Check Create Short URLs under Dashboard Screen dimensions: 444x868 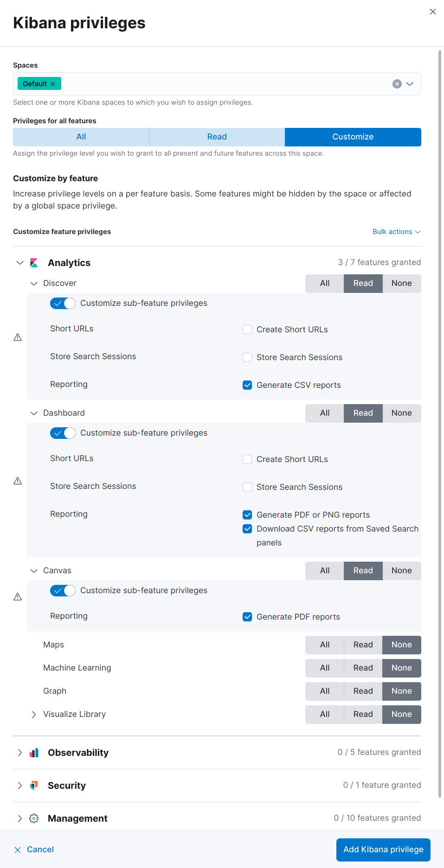click(247, 459)
